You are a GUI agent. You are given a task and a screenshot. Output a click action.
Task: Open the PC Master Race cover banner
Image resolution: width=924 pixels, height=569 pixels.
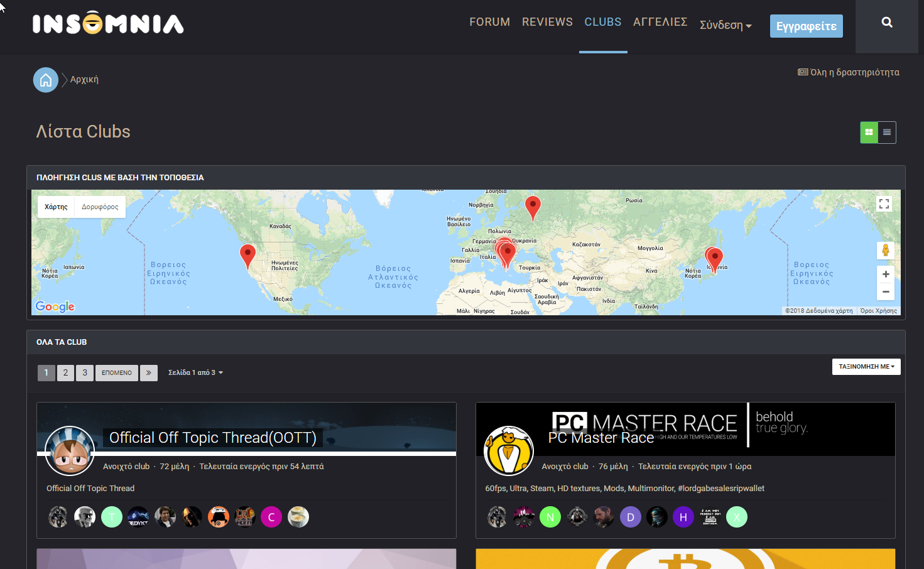[x=685, y=429]
